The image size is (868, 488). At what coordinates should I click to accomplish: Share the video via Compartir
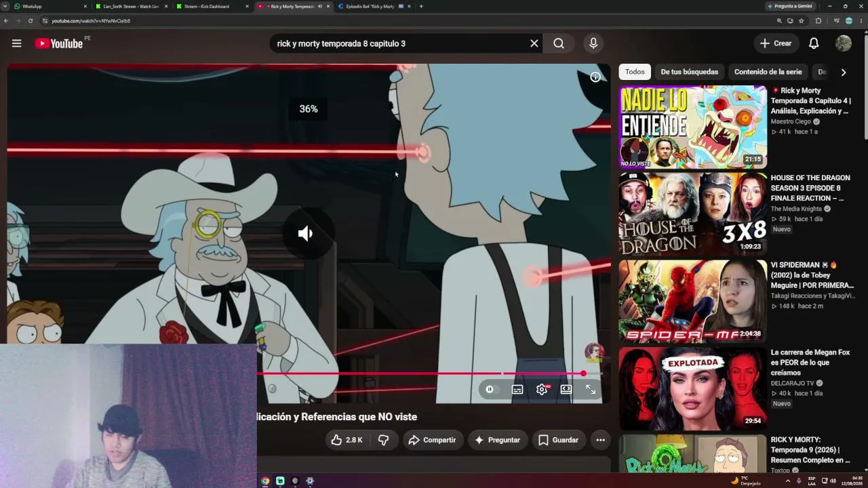(x=432, y=440)
